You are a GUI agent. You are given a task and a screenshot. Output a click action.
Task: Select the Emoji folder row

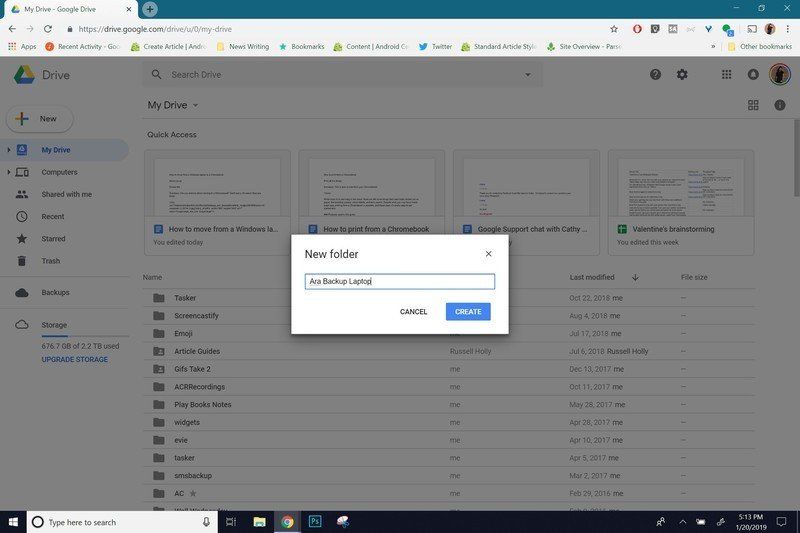449,334
